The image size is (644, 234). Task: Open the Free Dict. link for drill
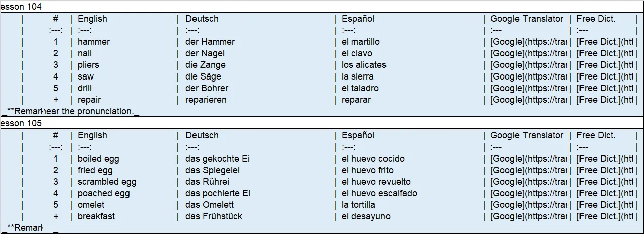coord(605,88)
